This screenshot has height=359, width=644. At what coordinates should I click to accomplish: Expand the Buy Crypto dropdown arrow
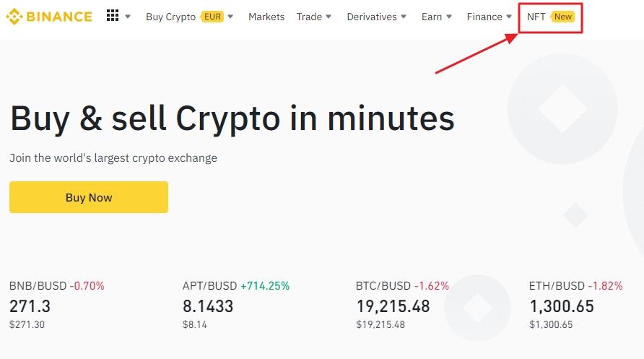tap(230, 17)
